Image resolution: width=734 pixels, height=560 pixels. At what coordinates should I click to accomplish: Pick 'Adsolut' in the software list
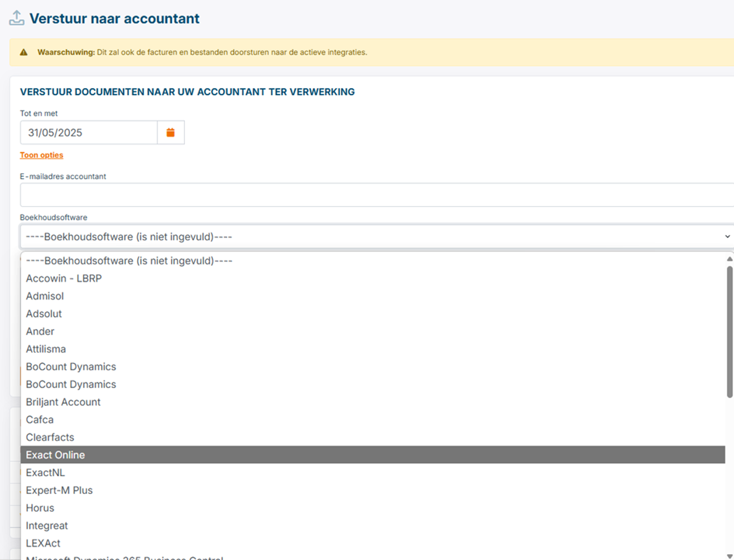coord(44,314)
